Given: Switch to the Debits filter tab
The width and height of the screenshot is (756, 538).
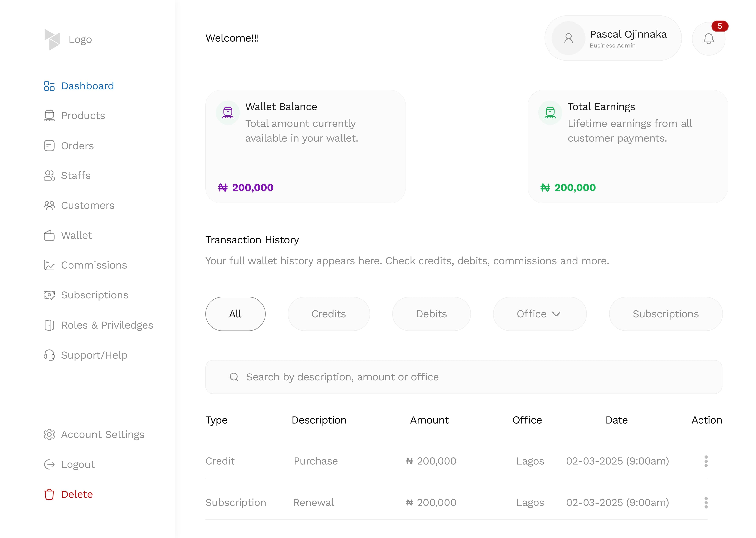Looking at the screenshot, I should point(431,314).
